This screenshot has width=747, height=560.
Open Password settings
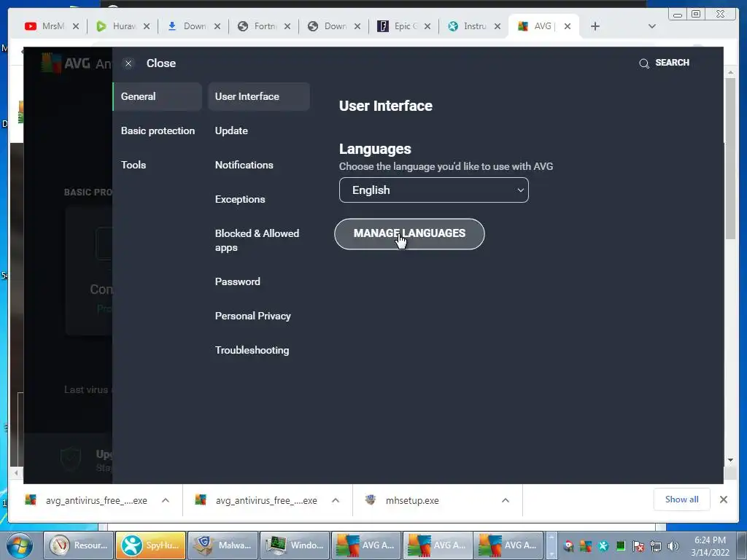(x=237, y=281)
